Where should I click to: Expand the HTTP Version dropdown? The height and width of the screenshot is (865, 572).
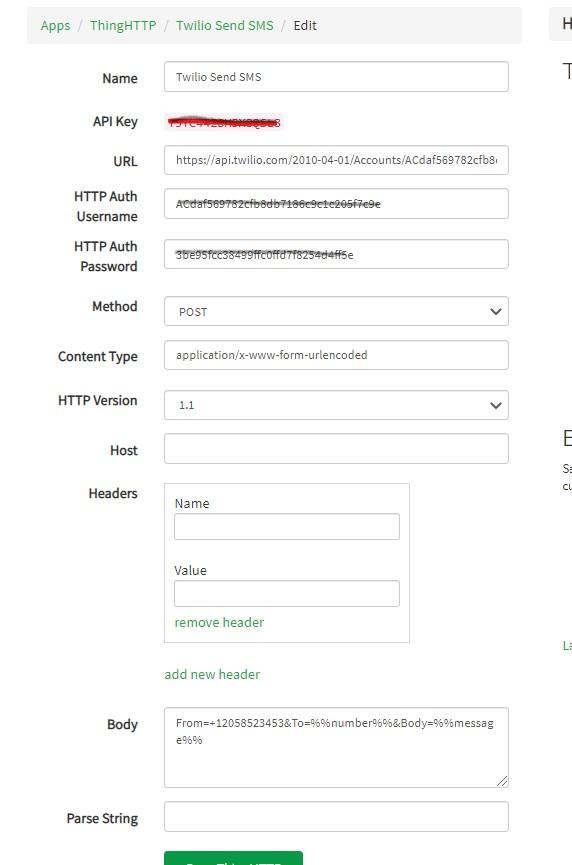click(336, 405)
